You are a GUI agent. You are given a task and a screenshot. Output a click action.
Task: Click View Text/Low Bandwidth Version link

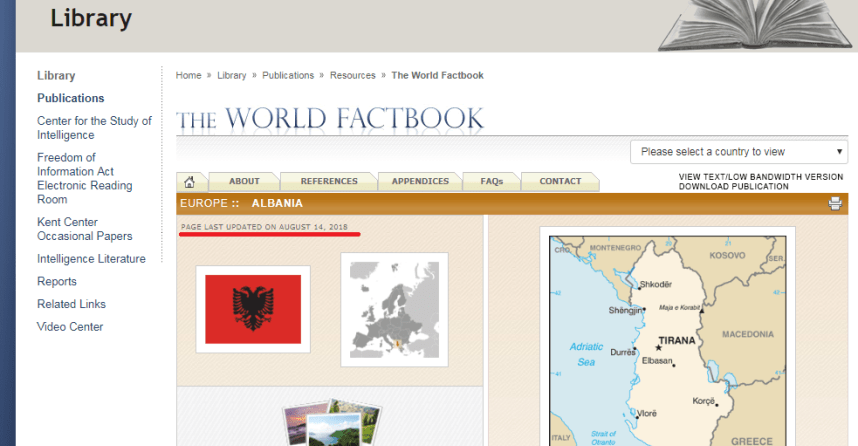(761, 177)
